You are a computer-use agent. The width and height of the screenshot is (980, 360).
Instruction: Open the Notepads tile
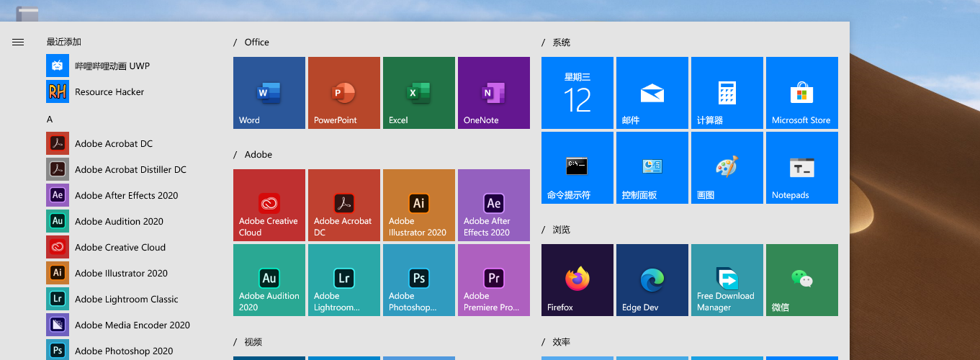pyautogui.click(x=802, y=168)
